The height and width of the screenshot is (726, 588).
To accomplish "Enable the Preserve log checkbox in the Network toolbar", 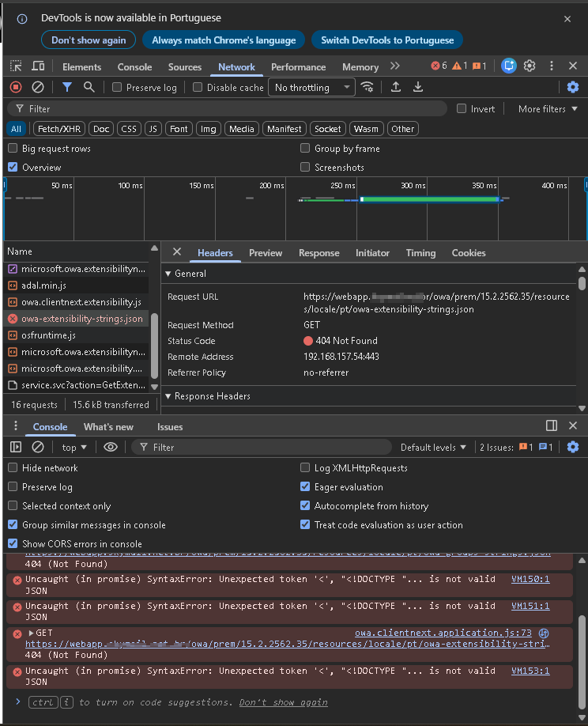I will (x=117, y=88).
